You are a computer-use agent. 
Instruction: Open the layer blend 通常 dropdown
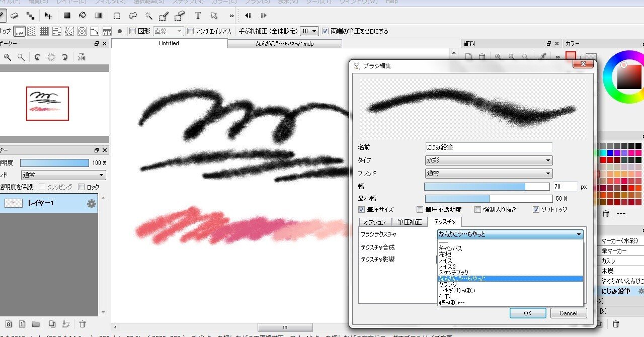pyautogui.click(x=63, y=175)
